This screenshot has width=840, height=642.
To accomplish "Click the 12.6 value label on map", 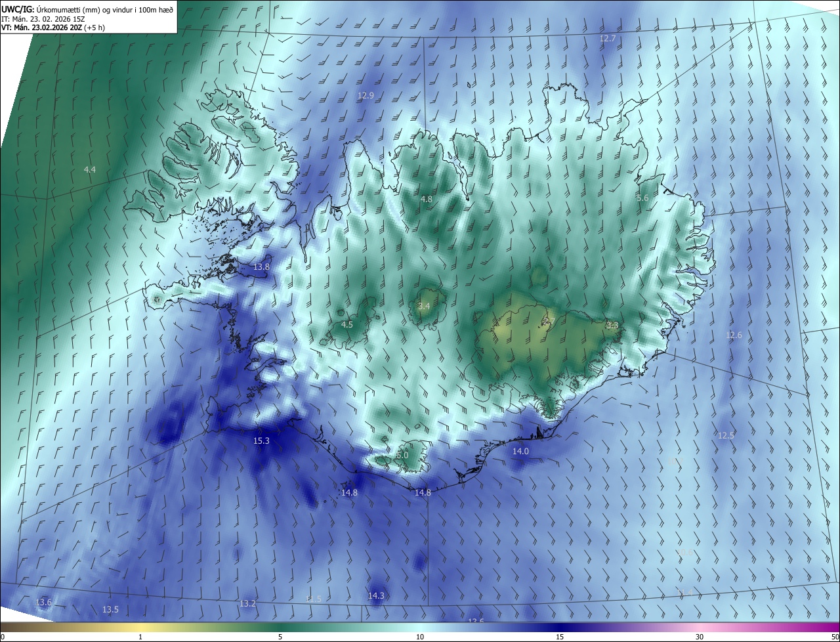I will tap(734, 335).
